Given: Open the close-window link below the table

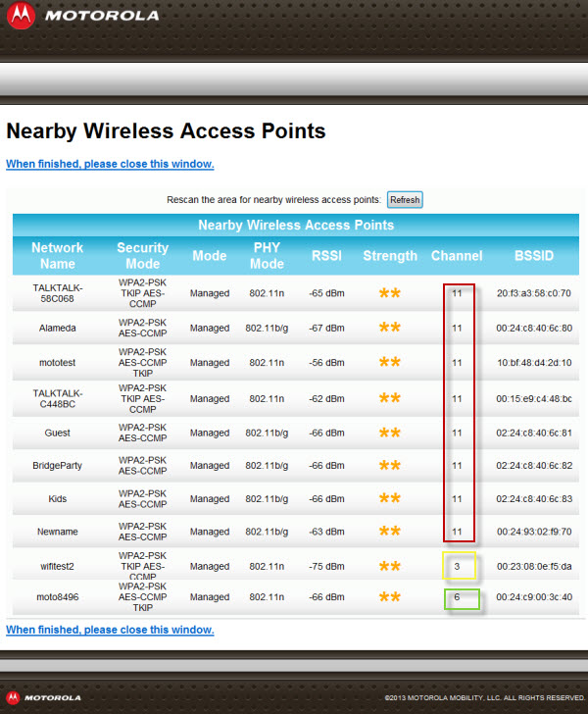Looking at the screenshot, I should tap(110, 630).
